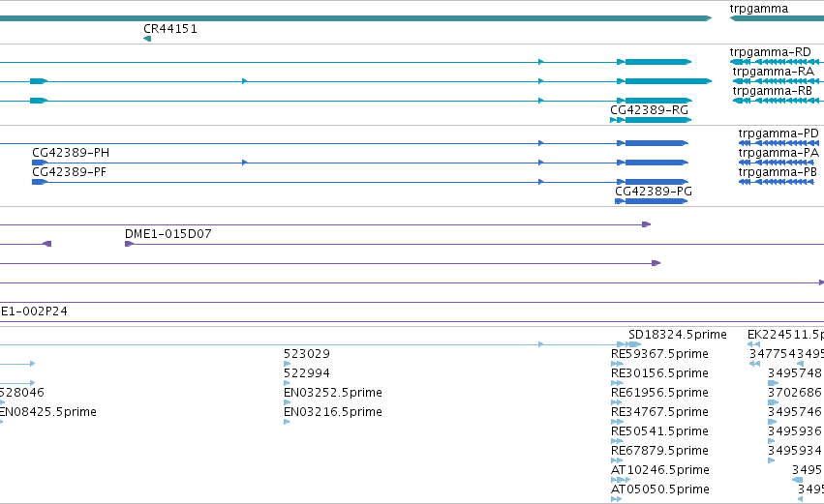Open the SD18324.5prime EST label
The width and height of the screenshot is (824, 504).
click(678, 335)
